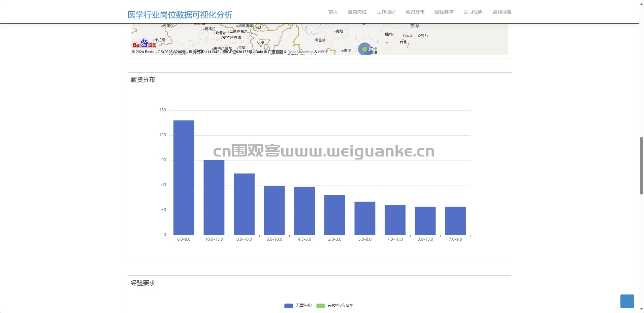Toggle 在校生/应届生 legend swatch
The width and height of the screenshot is (644, 313).
click(321, 306)
